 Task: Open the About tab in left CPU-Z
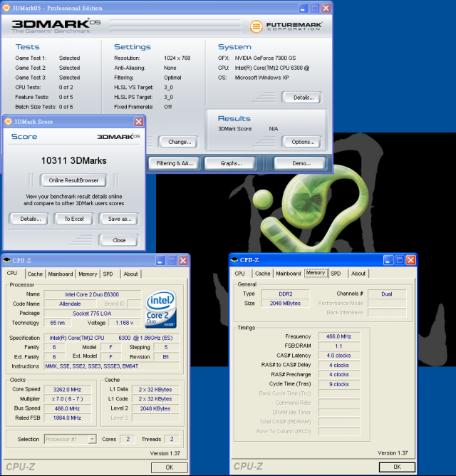(131, 274)
